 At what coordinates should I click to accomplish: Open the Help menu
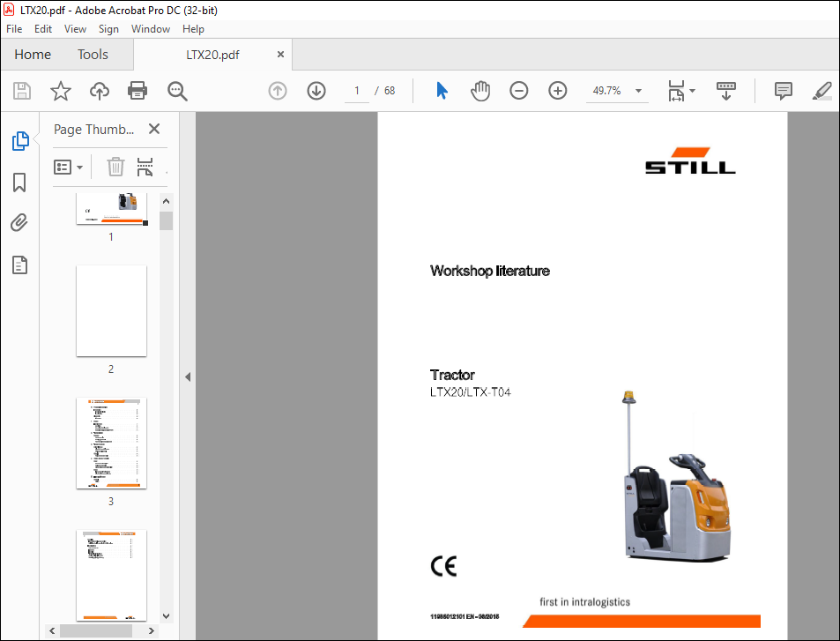tap(193, 29)
